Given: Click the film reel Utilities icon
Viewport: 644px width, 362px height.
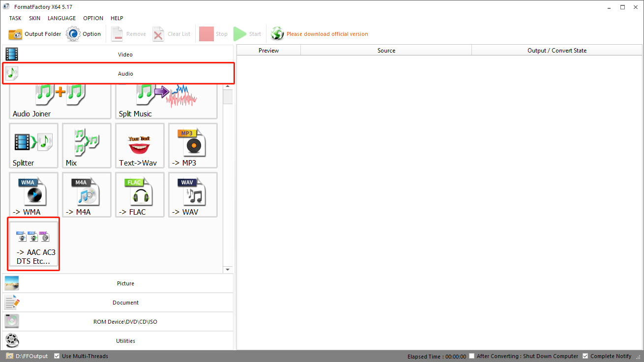Looking at the screenshot, I should click(x=12, y=341).
